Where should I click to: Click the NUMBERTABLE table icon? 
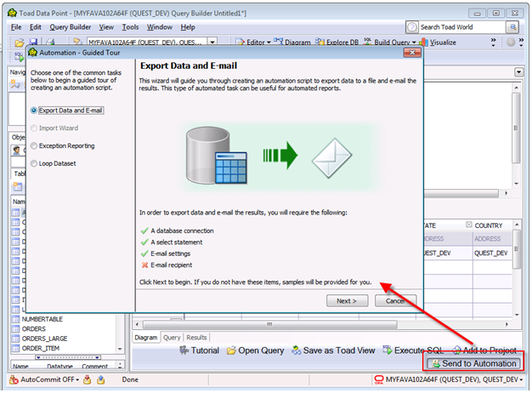[15, 319]
